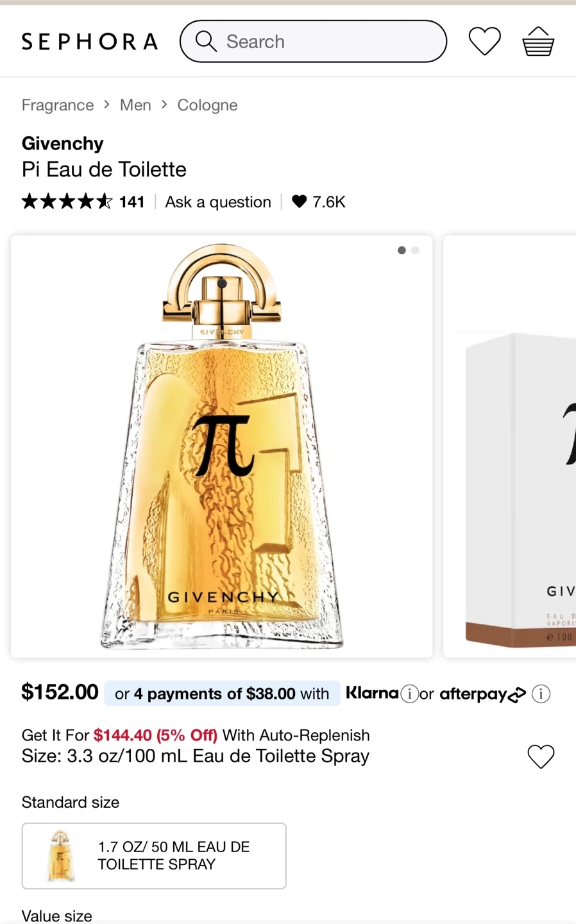Screen dimensions: 576x924
Task: Open the Fragrance breadcrumb
Action: 58,105
